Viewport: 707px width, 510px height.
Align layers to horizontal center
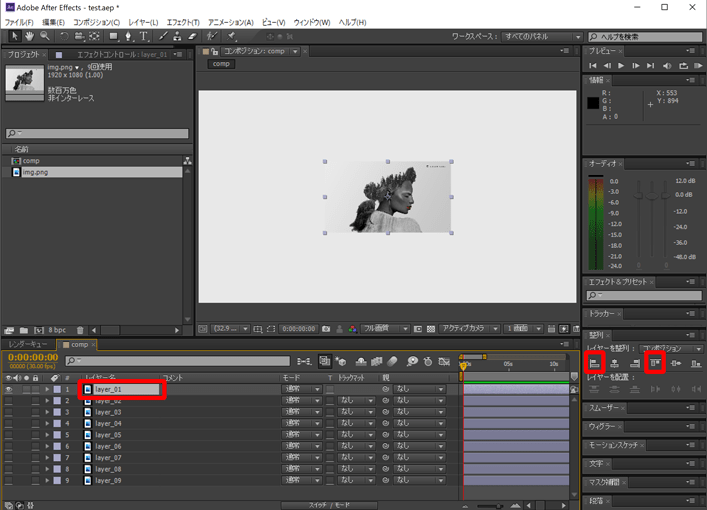tap(615, 363)
